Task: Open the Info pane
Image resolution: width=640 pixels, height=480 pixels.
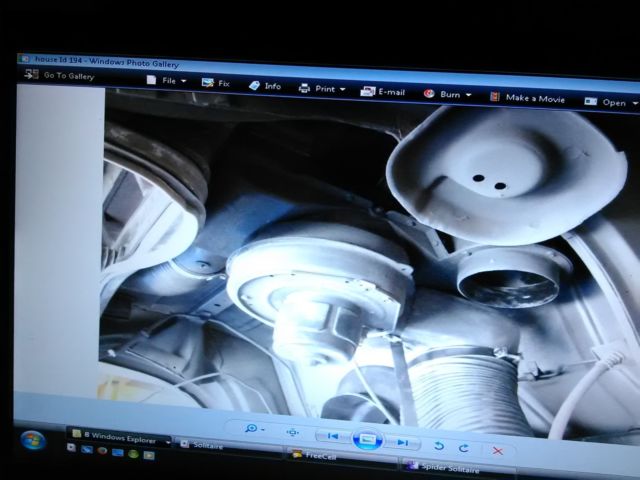Action: [x=265, y=87]
